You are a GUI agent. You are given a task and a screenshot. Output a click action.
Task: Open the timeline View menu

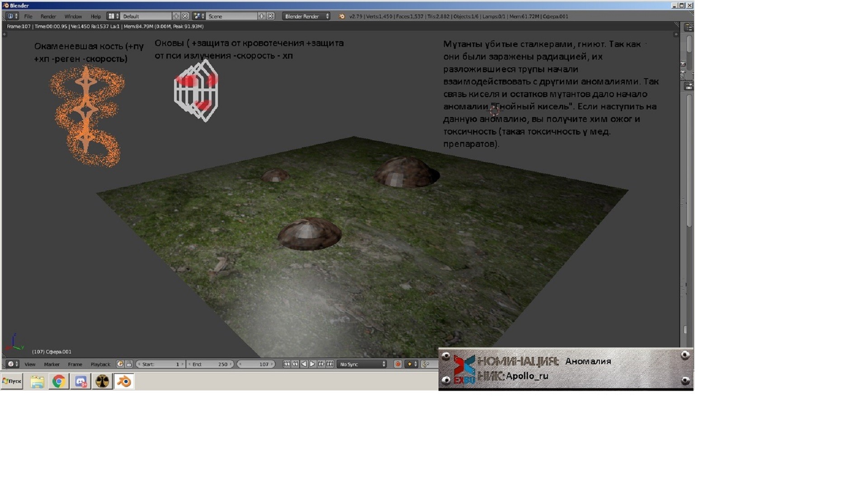[30, 364]
